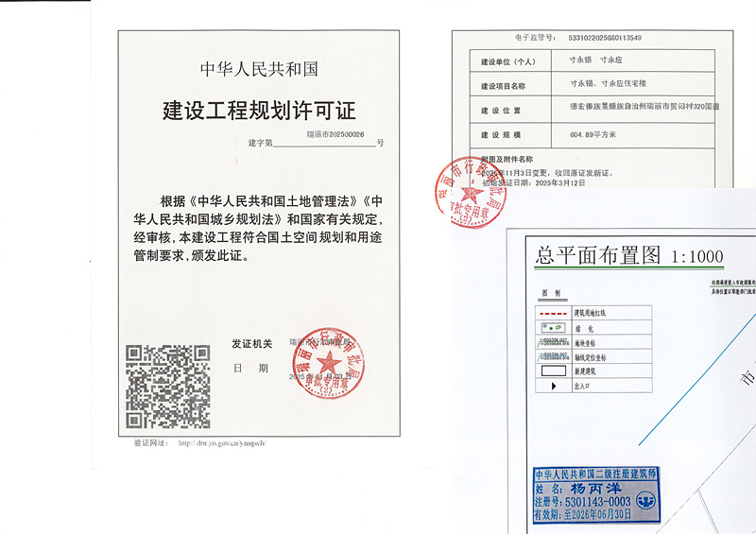Click the value 604.89平方米
This screenshot has width=756, height=534.
tap(593, 134)
